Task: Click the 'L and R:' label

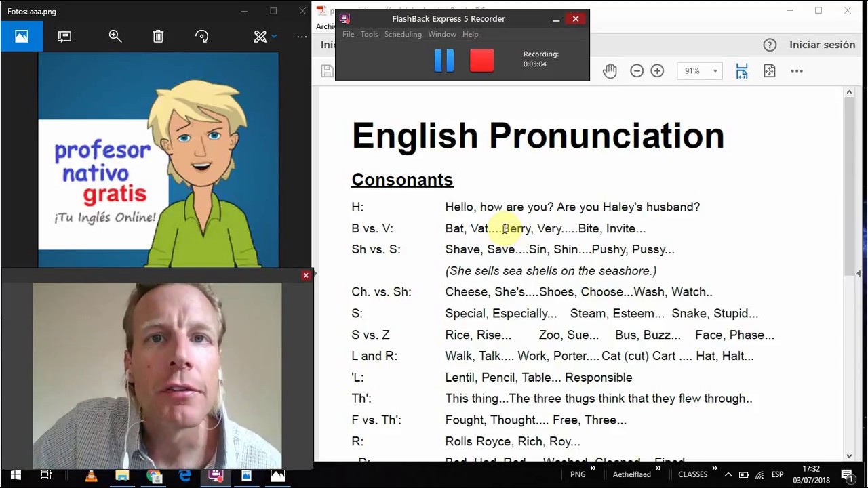Action: pos(374,356)
